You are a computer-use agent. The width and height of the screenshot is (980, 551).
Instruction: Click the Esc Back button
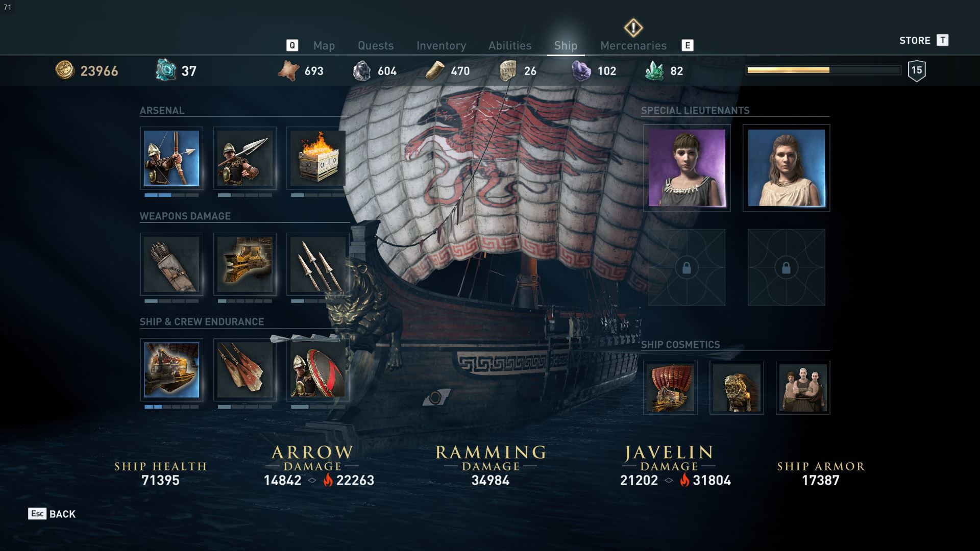click(52, 514)
